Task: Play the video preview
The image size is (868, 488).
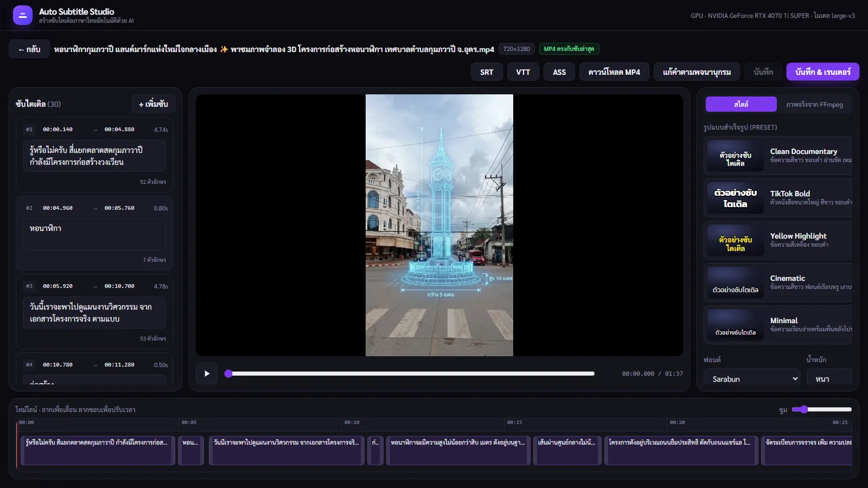Action: (x=207, y=374)
